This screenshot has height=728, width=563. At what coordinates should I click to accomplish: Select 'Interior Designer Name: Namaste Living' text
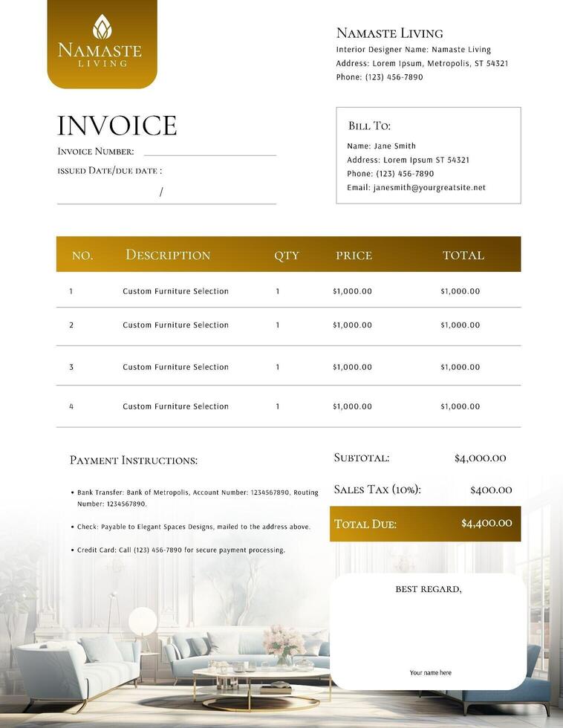pos(413,50)
